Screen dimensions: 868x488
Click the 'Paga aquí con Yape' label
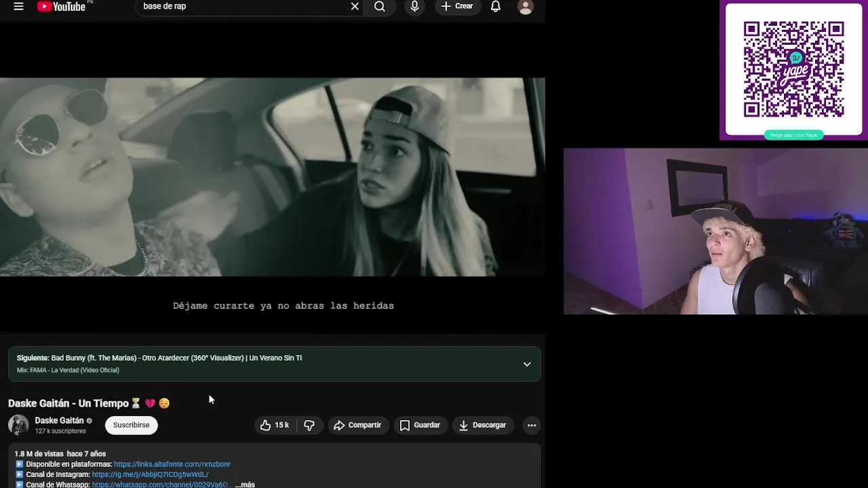[793, 135]
